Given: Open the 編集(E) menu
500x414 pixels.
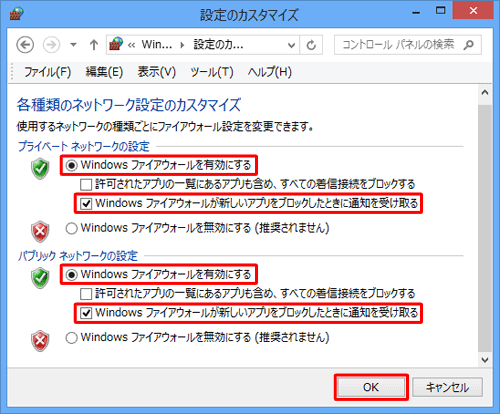Looking at the screenshot, I should (x=104, y=72).
